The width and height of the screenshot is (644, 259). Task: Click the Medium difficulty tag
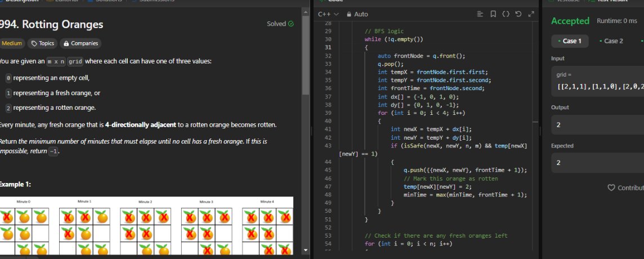pyautogui.click(x=11, y=43)
